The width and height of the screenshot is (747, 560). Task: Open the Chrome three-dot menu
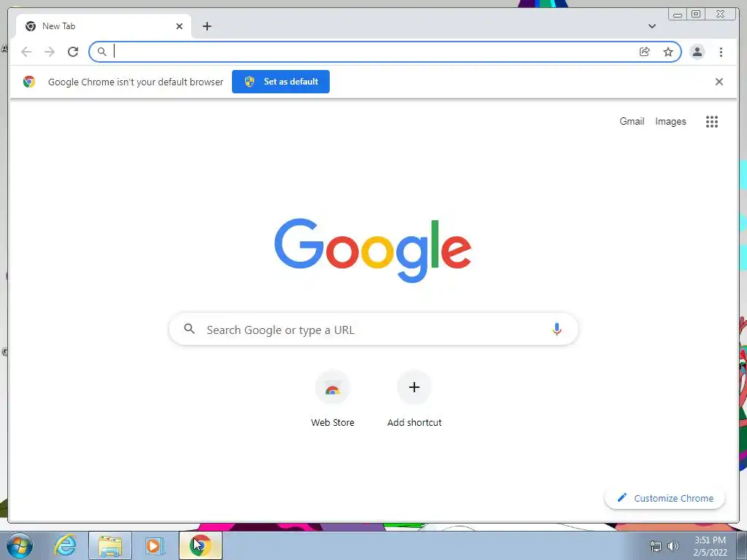[x=721, y=52]
